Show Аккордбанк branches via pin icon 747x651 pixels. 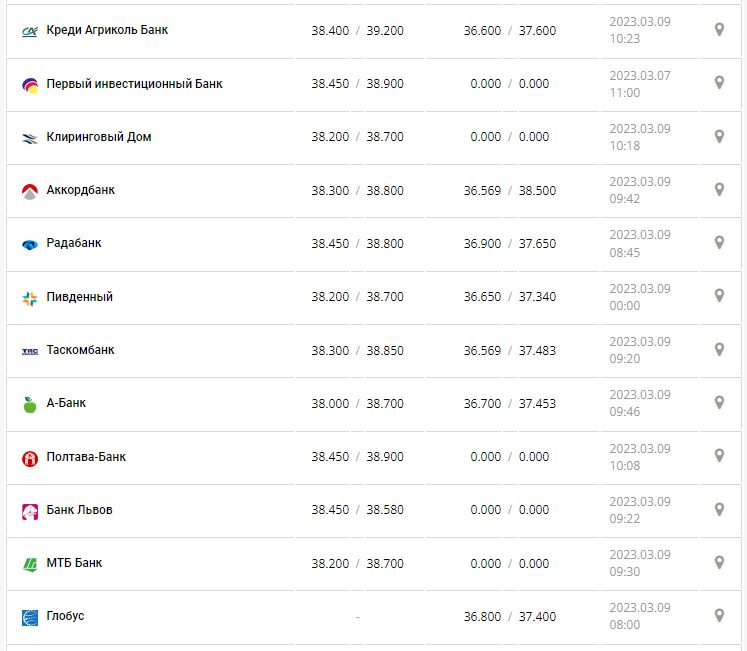click(x=718, y=190)
